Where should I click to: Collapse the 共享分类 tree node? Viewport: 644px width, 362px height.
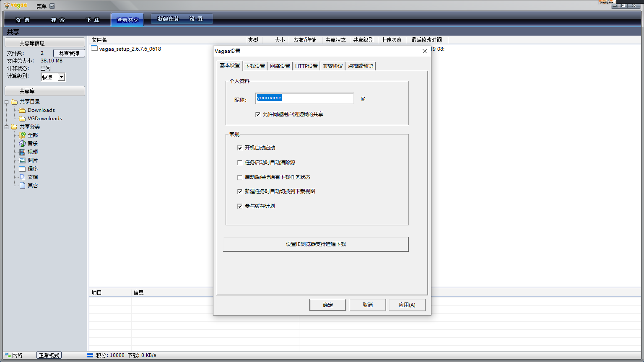(x=7, y=127)
